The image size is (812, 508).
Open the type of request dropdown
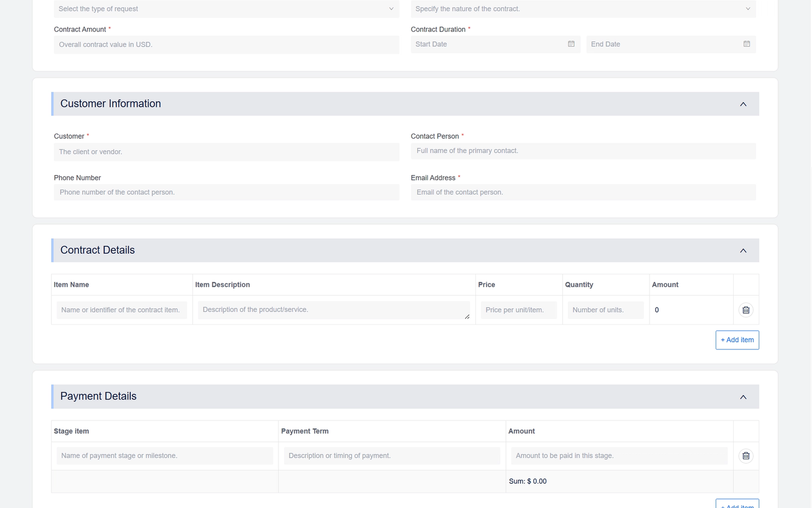click(226, 8)
